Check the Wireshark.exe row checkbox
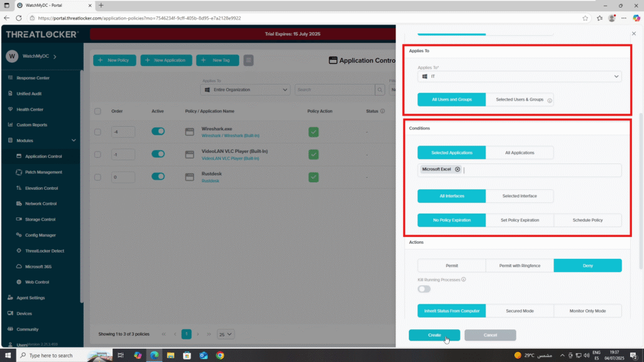Viewport: 644px width, 362px height. [x=97, y=132]
